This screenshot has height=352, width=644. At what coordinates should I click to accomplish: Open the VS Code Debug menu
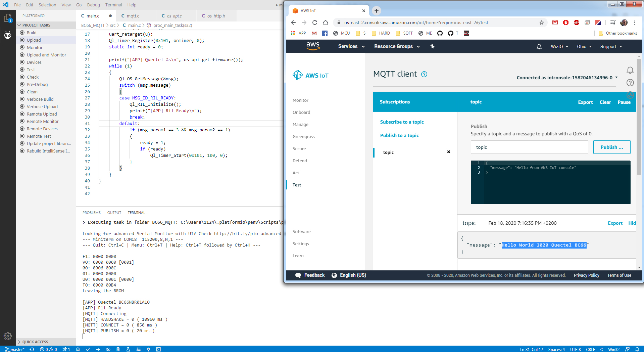(x=93, y=5)
